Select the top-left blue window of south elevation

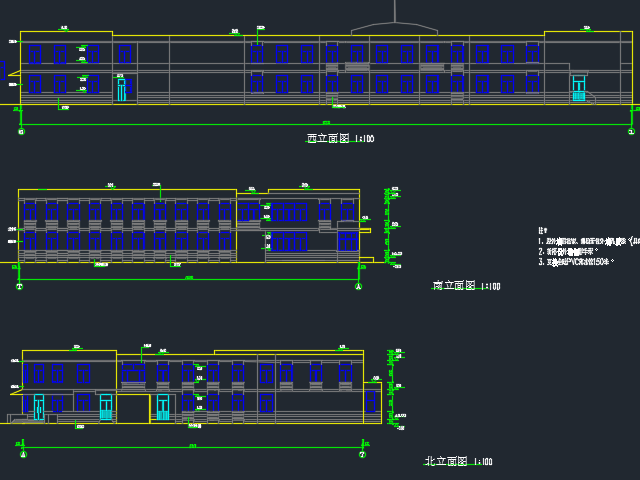tap(30, 212)
